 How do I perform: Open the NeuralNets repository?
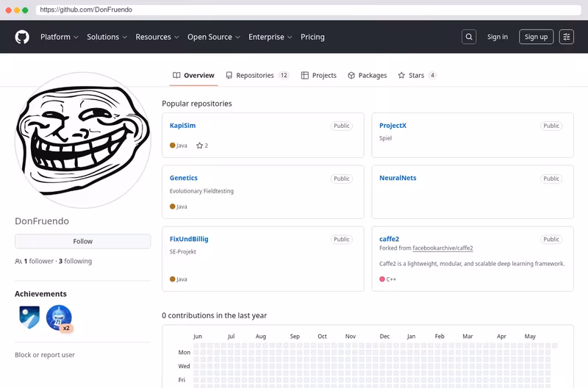click(x=398, y=178)
